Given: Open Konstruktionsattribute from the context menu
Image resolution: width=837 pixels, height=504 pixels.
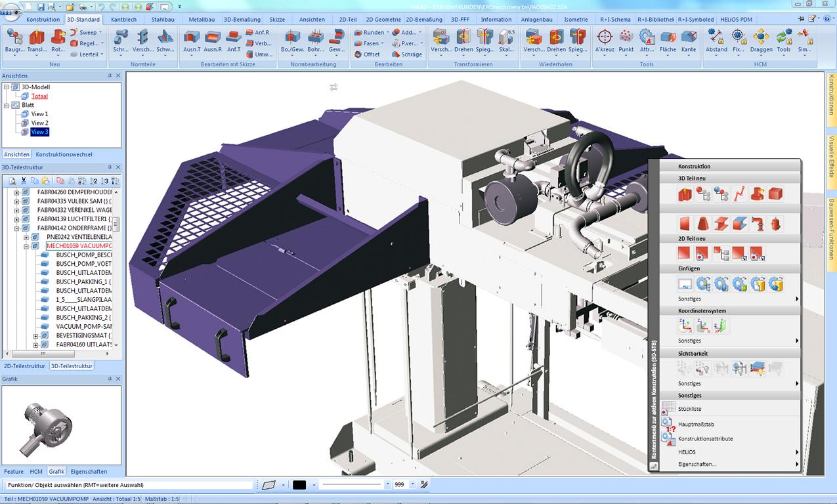Looking at the screenshot, I should pyautogui.click(x=706, y=438).
